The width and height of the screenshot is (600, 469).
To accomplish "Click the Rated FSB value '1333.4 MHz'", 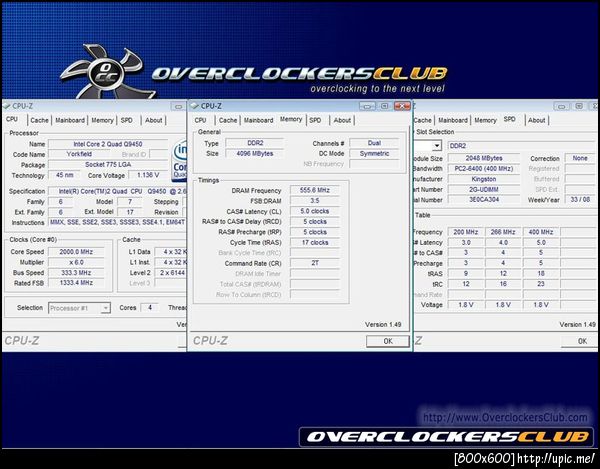I will coord(76,283).
